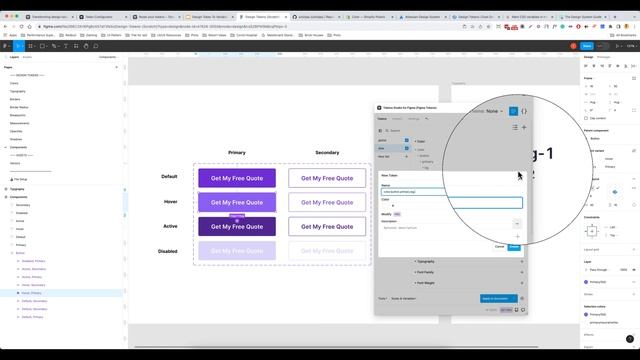Select the Rectangle shape tool
Image resolution: width=640 pixels, height=360 pixels.
pyautogui.click(x=42, y=46)
